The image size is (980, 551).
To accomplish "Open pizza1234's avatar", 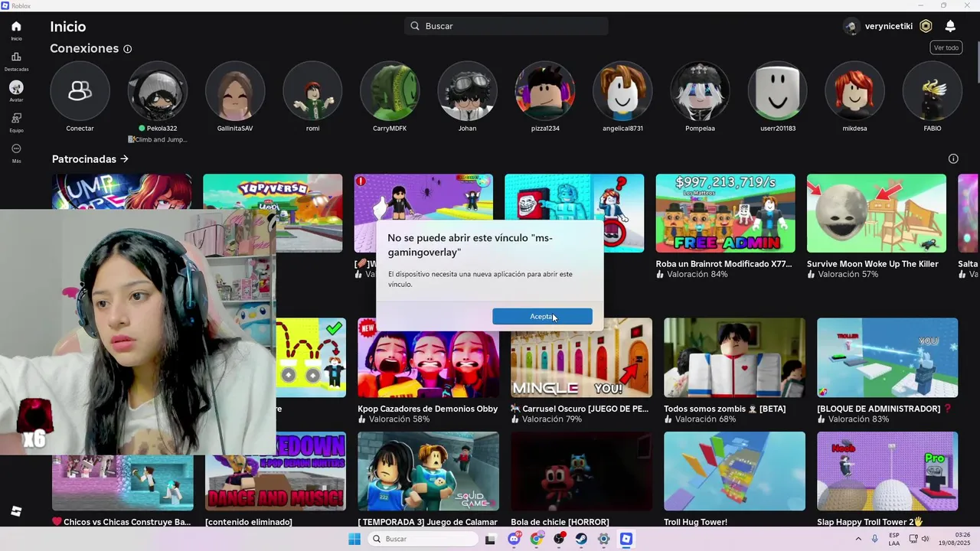I will pyautogui.click(x=544, y=91).
